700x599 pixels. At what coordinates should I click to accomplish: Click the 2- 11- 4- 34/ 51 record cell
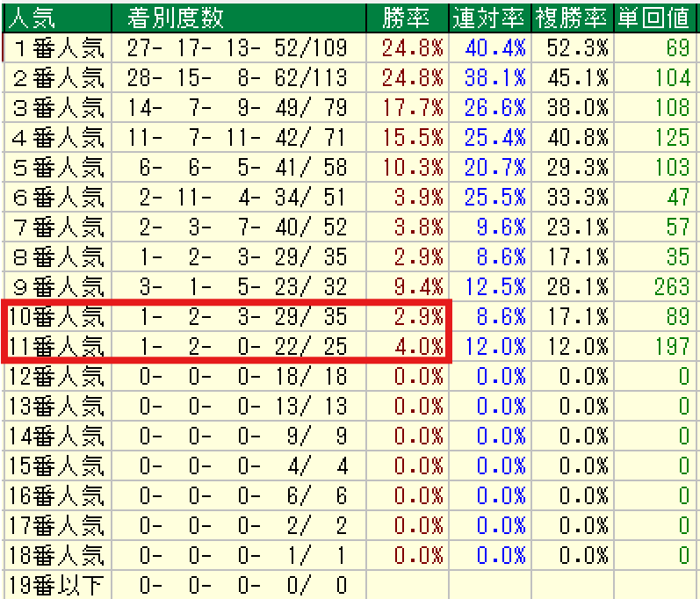239,198
